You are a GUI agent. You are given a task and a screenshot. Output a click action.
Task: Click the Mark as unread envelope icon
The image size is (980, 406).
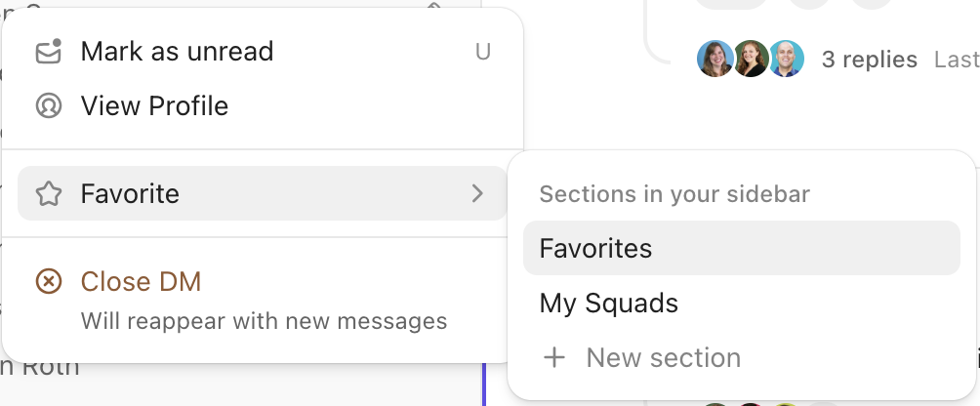[48, 51]
